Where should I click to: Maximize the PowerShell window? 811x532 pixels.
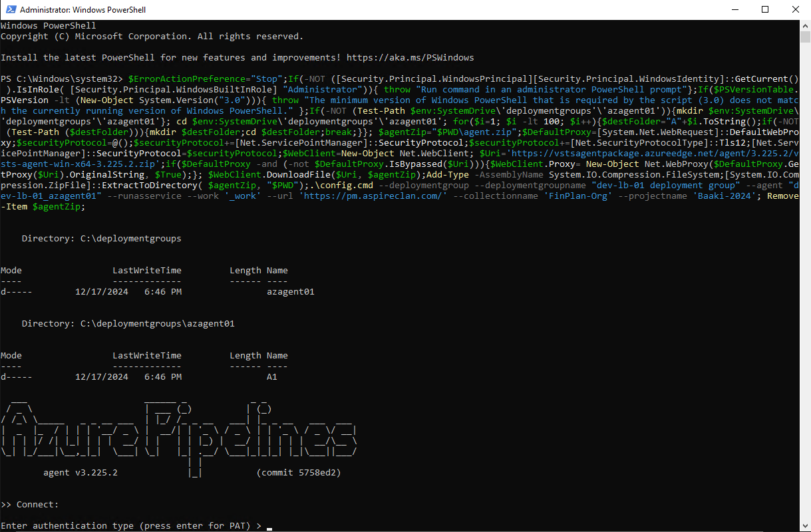[765, 10]
